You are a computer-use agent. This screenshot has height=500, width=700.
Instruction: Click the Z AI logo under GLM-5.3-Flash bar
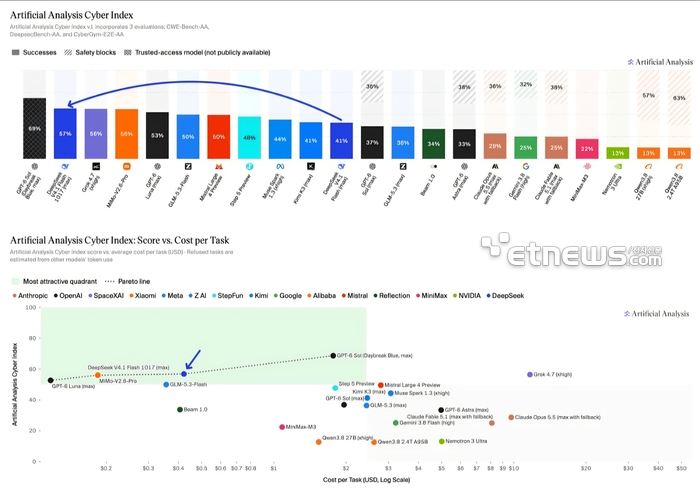(x=188, y=166)
